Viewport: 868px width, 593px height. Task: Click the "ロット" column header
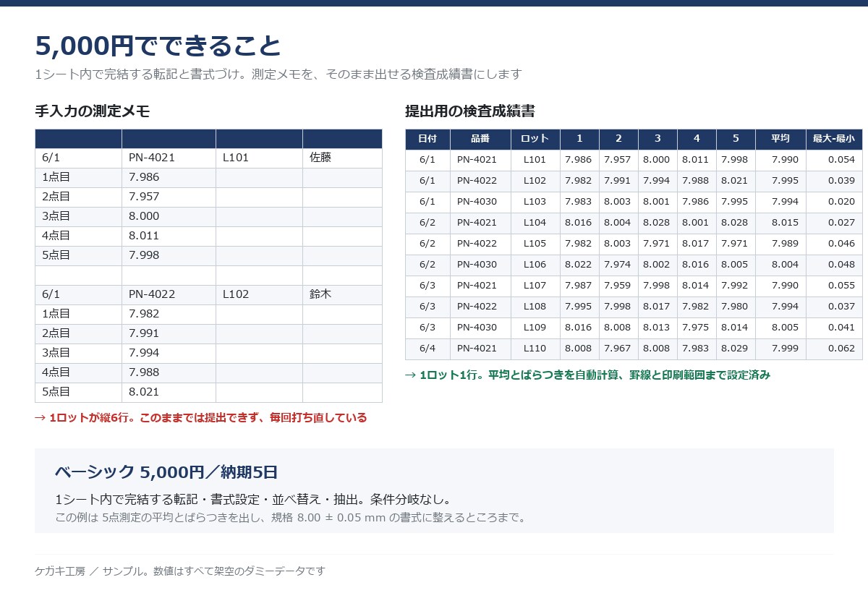[x=535, y=139]
